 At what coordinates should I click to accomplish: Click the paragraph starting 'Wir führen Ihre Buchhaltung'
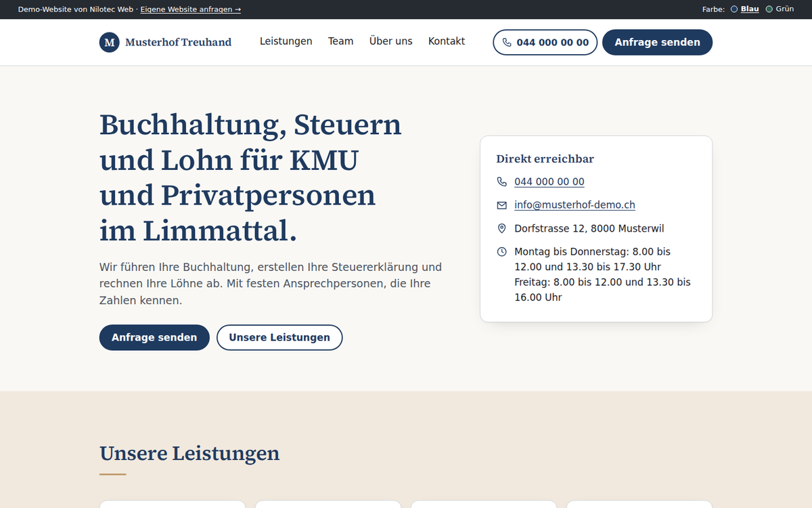(x=271, y=283)
